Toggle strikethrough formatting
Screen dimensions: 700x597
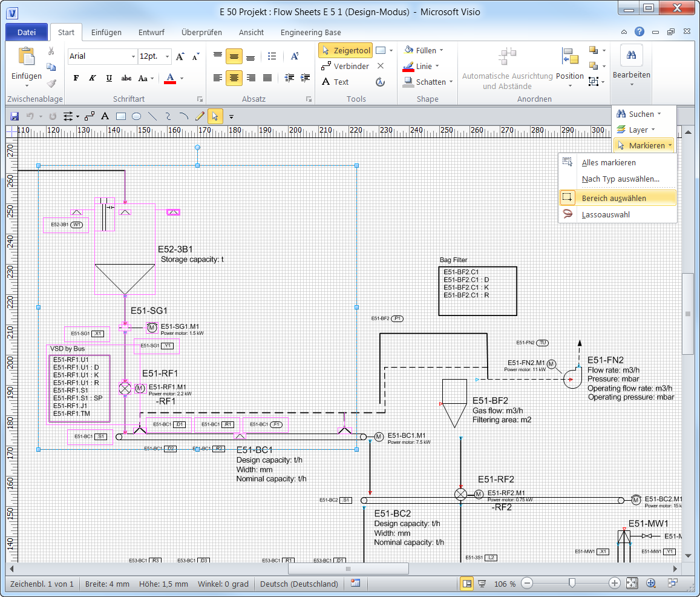pos(126,78)
